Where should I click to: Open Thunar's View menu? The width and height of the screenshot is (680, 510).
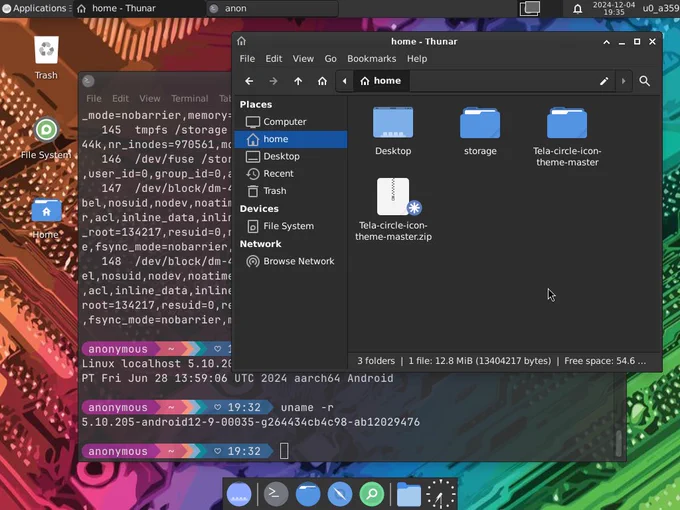303,59
